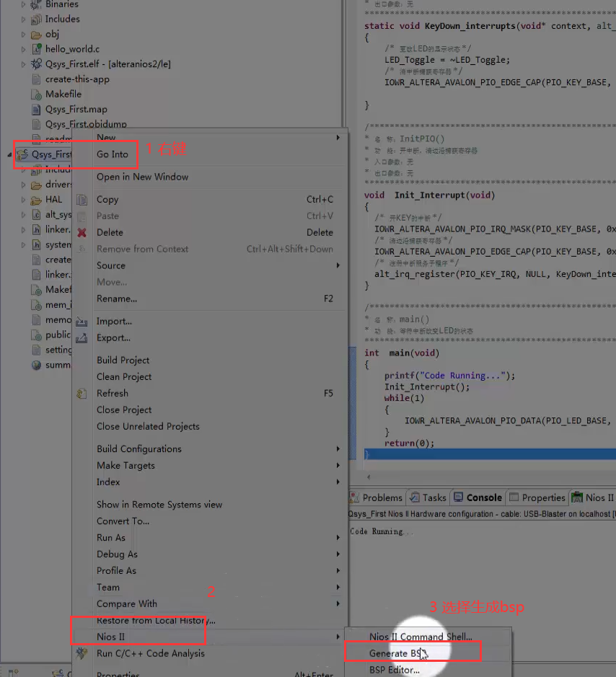Click the red Delete icon in context menu
Viewport: 616px width, 677px height.
[x=82, y=233]
